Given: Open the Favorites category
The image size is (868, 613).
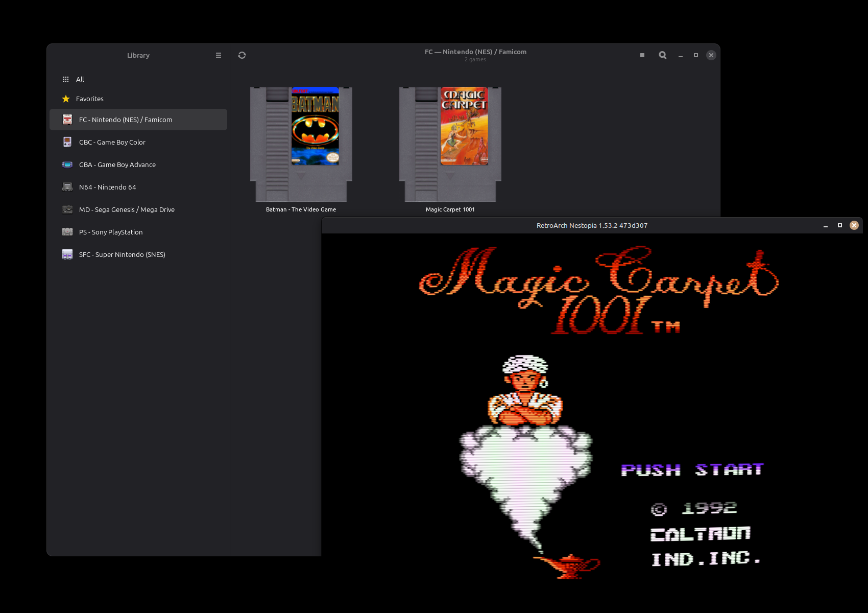Looking at the screenshot, I should pos(138,99).
